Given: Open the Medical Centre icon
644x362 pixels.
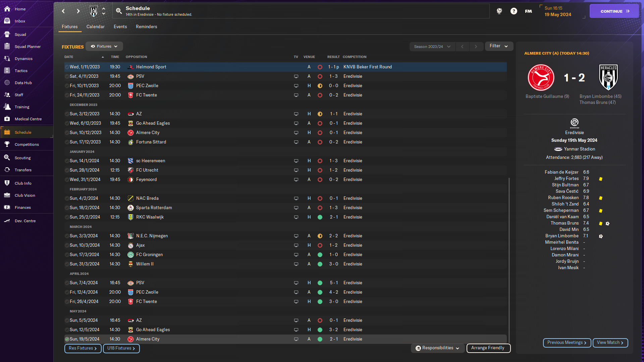Looking at the screenshot, I should point(7,119).
